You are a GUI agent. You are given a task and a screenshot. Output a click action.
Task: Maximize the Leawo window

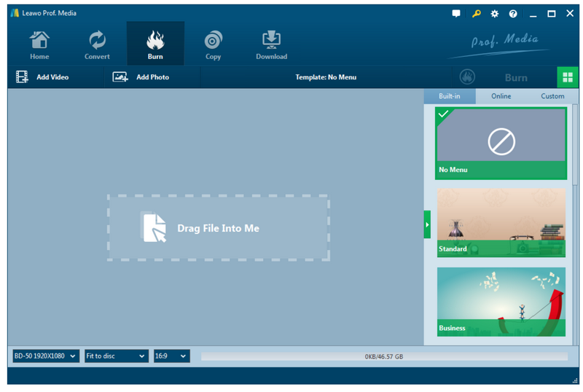coord(552,14)
